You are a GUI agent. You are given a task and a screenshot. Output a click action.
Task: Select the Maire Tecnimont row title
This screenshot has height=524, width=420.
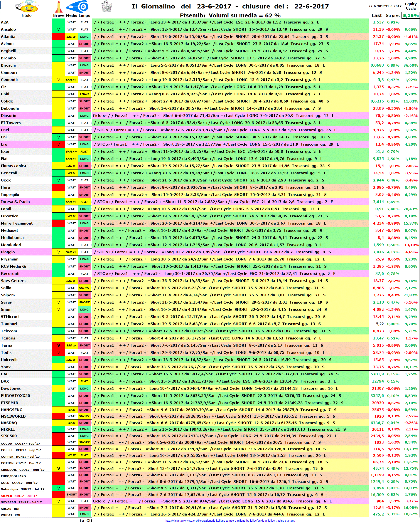(x=17, y=223)
